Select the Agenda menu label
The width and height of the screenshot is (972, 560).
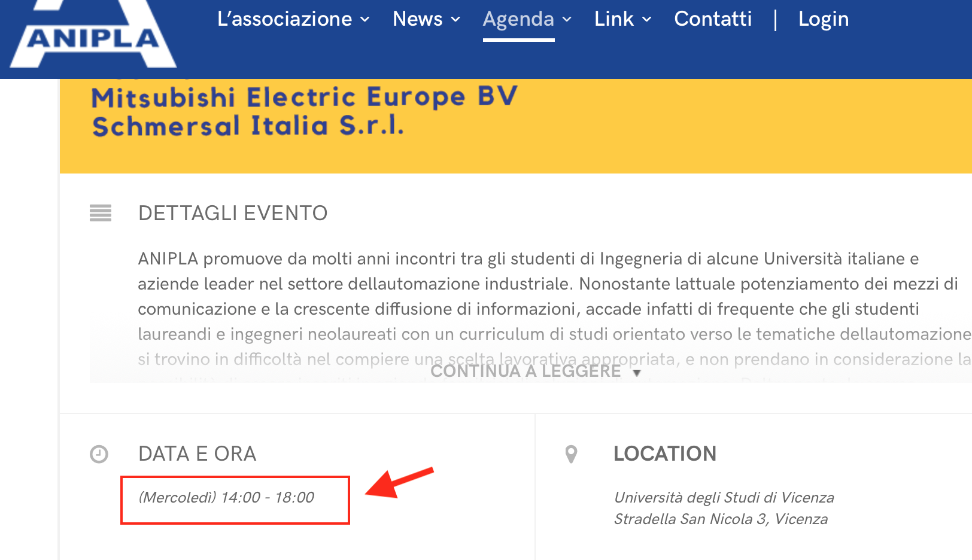[x=518, y=19]
